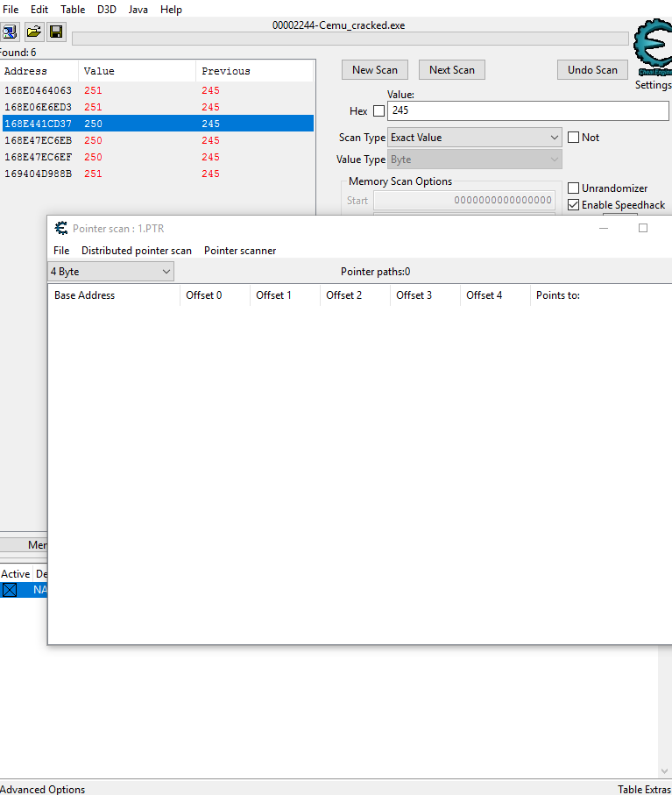Screen dimensions: 672x795
Task: Enable the Hex checkbox
Action: click(x=378, y=111)
